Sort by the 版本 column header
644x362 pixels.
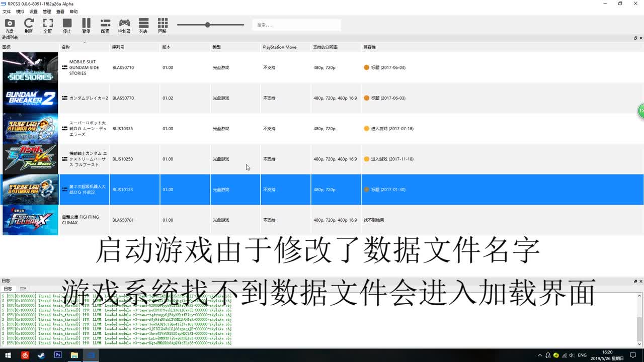click(x=185, y=47)
